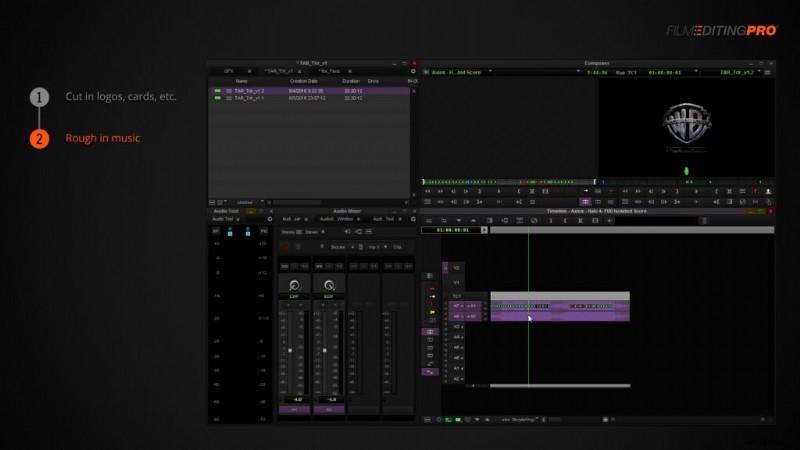
Task: Toggle the V1 track selector in timeline
Action: (x=456, y=282)
